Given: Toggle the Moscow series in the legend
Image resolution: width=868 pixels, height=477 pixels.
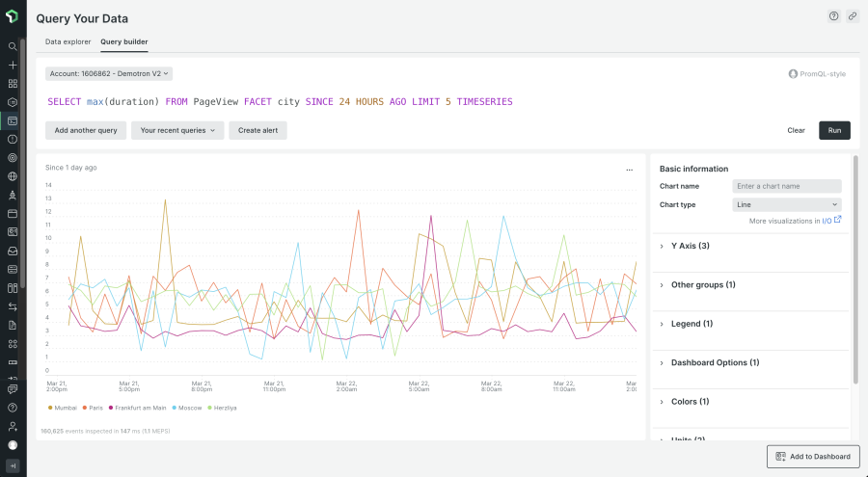Looking at the screenshot, I should [188, 408].
